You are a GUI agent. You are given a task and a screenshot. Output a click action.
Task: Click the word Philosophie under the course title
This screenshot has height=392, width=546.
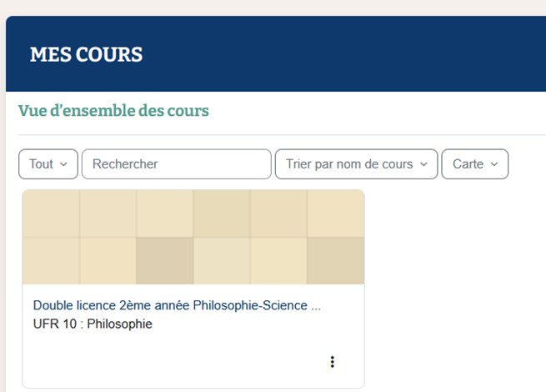pos(119,324)
